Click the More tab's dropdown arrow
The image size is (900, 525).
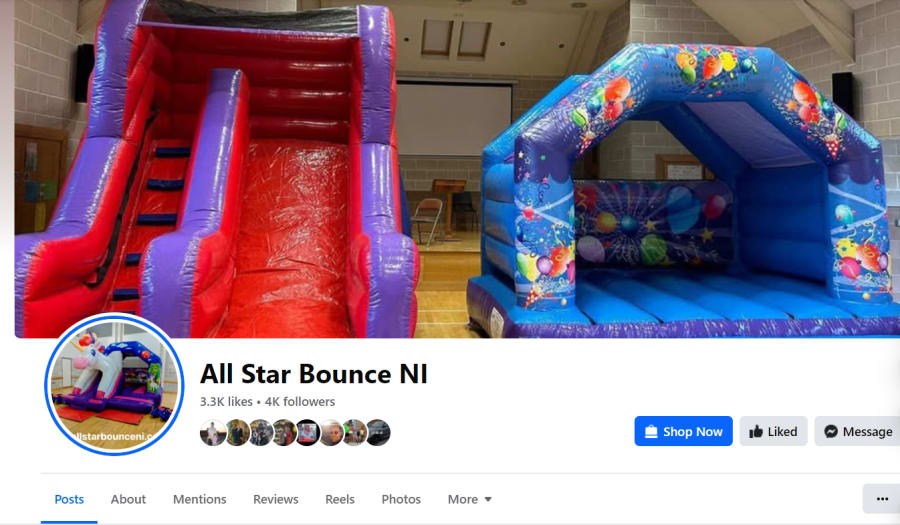pyautogui.click(x=488, y=500)
